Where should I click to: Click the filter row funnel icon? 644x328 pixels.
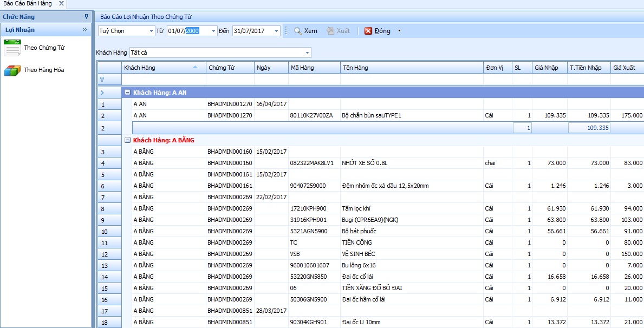tap(102, 79)
